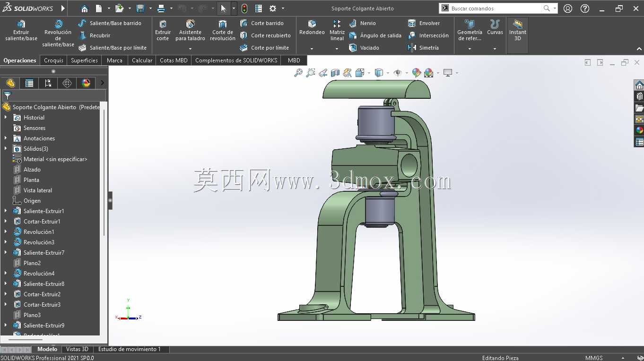This screenshot has width=644, height=361.
Task: Select Material <sin especificar> item
Action: [55, 159]
